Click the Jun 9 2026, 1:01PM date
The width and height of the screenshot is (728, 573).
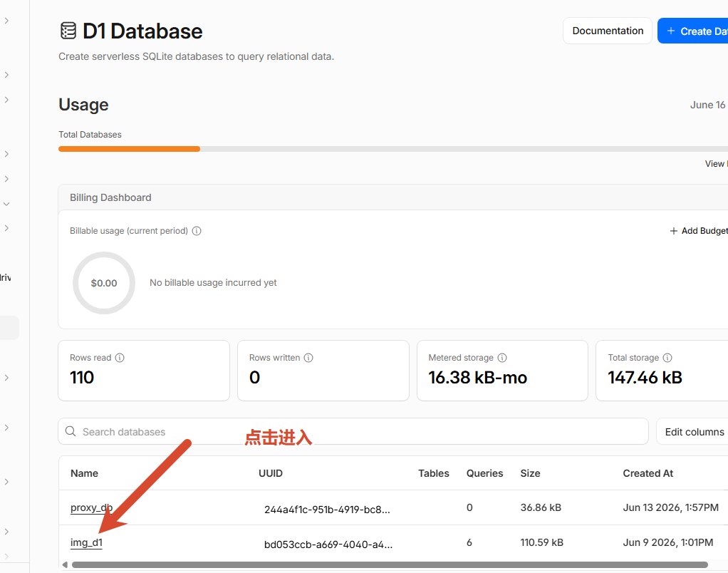668,542
